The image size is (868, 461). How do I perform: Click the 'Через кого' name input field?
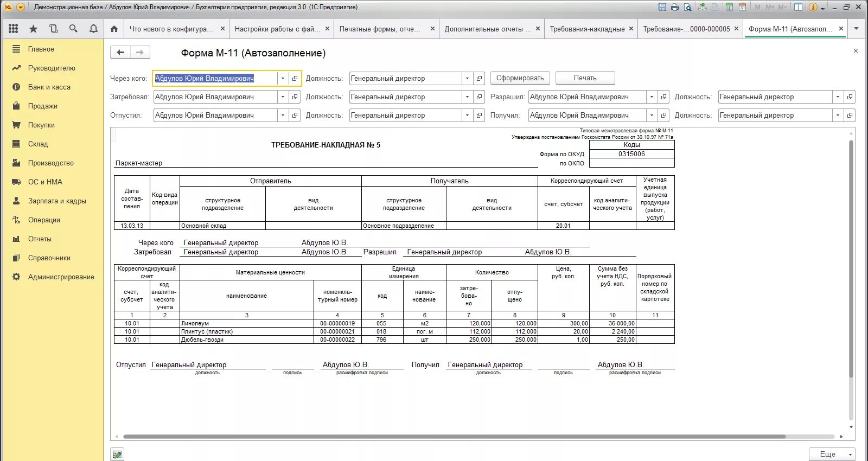point(215,79)
